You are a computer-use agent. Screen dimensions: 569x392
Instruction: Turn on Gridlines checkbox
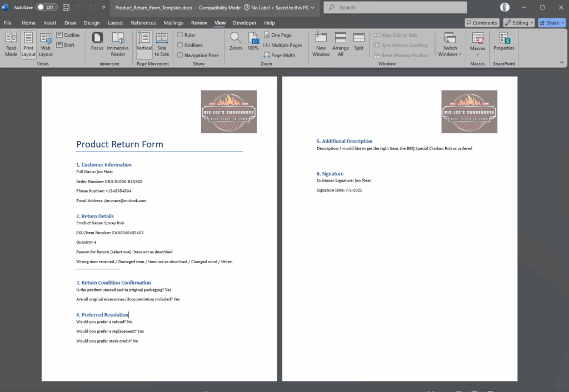click(x=180, y=45)
